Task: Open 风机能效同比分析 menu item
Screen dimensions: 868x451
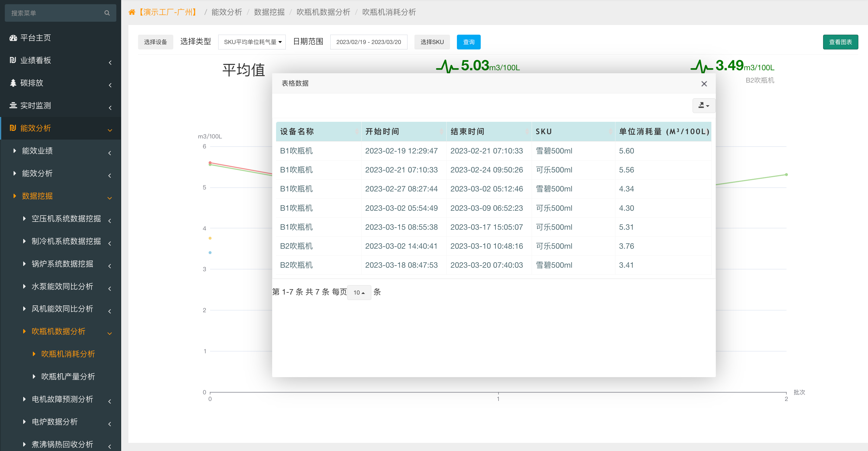Action: [62, 309]
